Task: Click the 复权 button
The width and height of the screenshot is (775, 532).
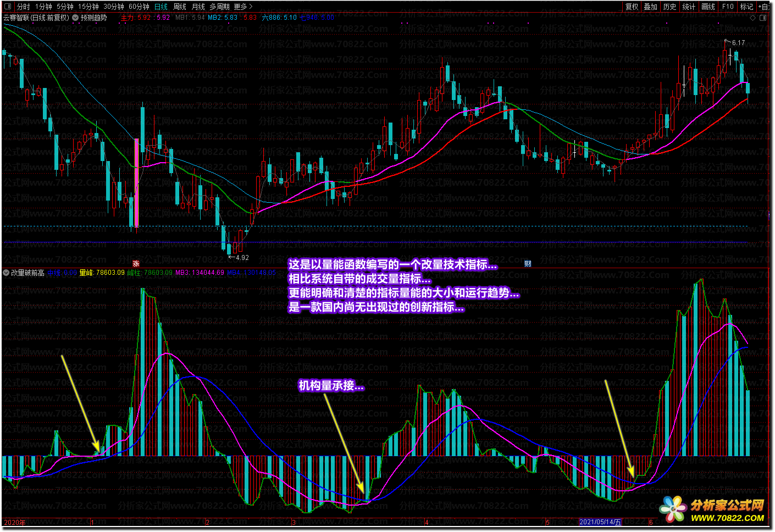Action: pyautogui.click(x=632, y=7)
